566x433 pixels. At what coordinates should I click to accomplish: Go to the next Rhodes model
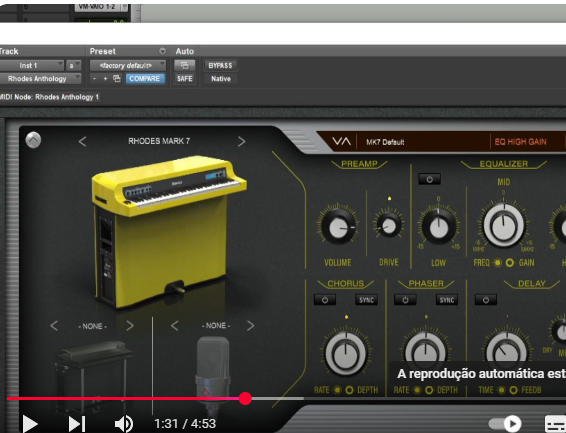click(241, 141)
